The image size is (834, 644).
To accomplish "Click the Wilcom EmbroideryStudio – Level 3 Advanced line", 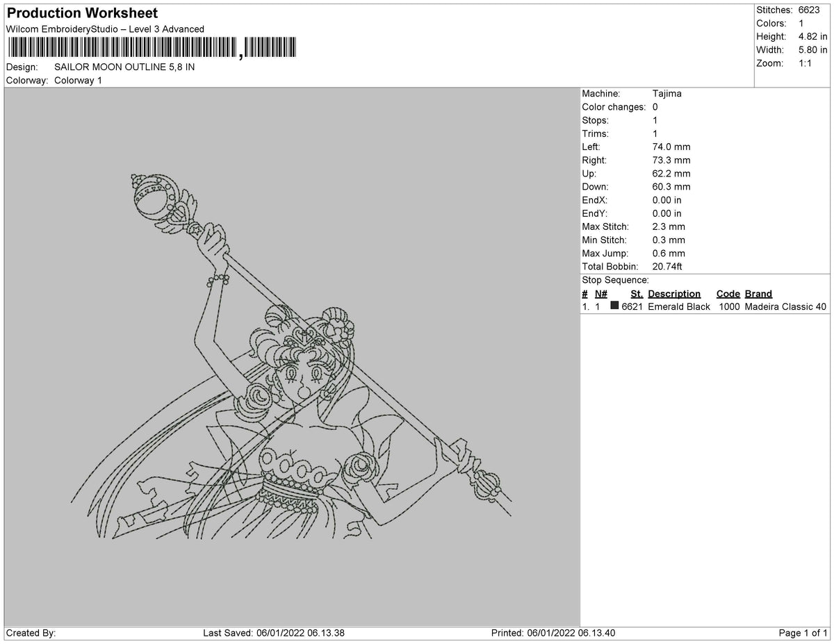I will point(105,29).
